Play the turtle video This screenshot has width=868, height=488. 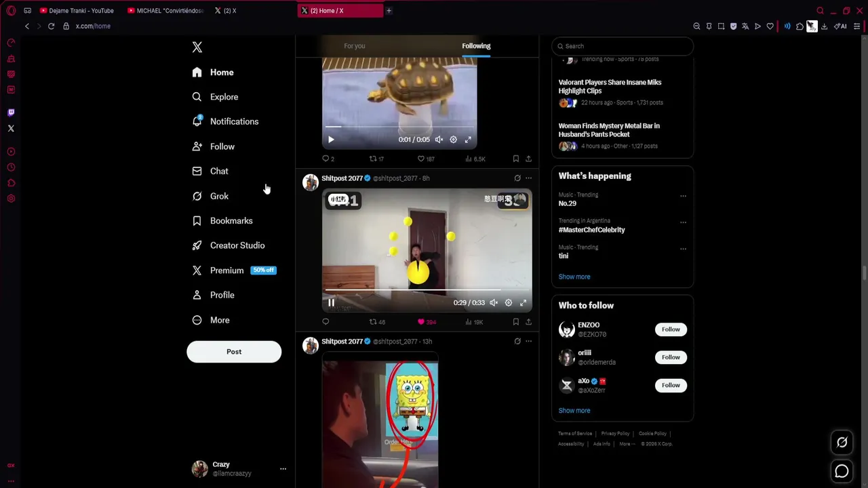click(331, 140)
